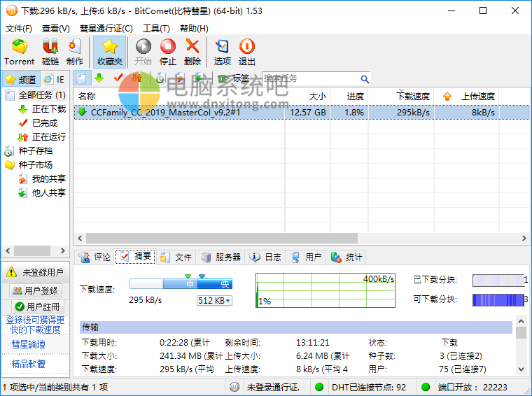532x396 pixels.
Task: Open the 文件(F) menu
Action: click(19, 29)
